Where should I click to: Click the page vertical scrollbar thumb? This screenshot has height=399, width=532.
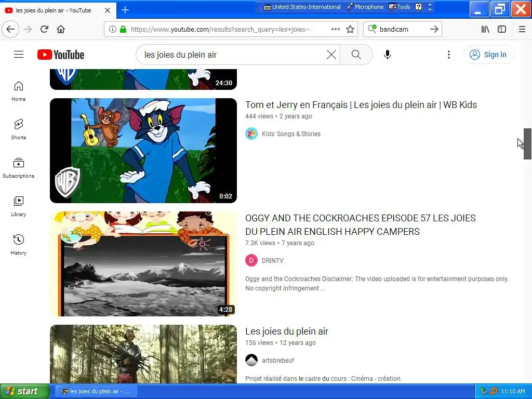[527, 144]
